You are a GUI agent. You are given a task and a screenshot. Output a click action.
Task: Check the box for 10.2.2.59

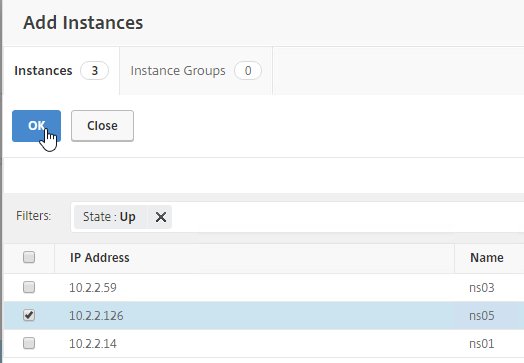click(29, 287)
